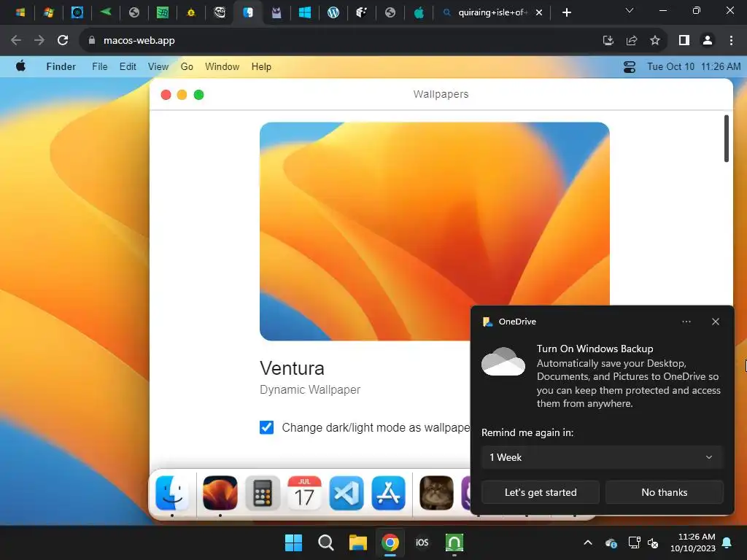This screenshot has width=747, height=560.
Task: Click Let's get started button
Action: point(541,492)
